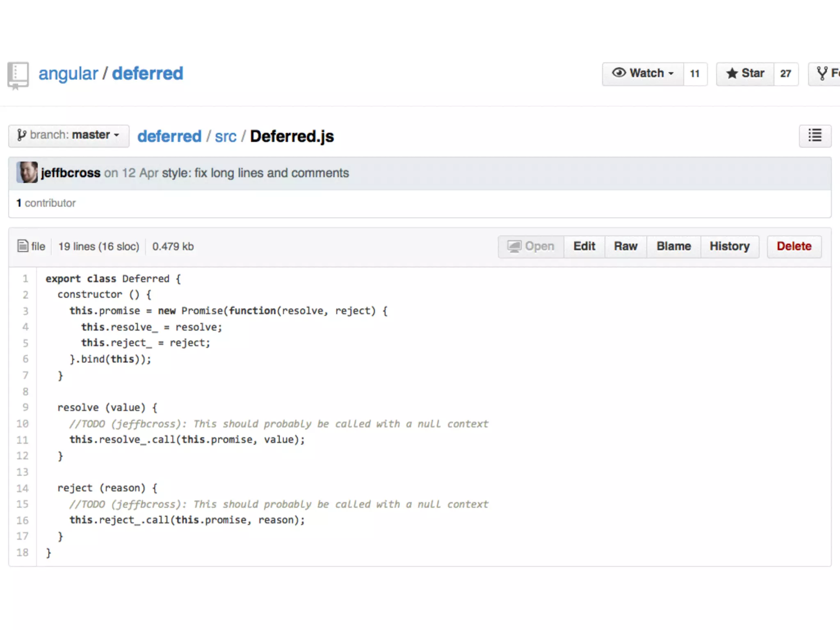Image resolution: width=840 pixels, height=630 pixels.
Task: Star the repository
Action: (x=745, y=74)
